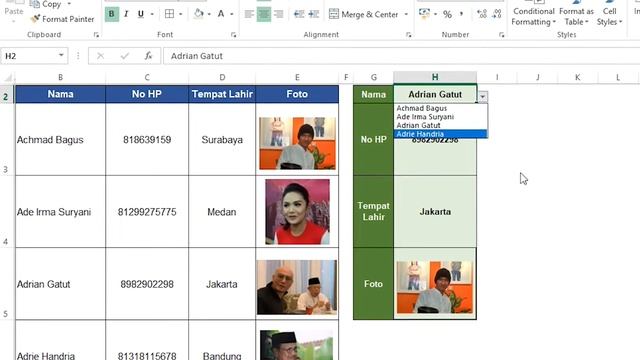Screen dimensions: 640x360
Task: Click cell containing 818639159
Action: coord(147,140)
